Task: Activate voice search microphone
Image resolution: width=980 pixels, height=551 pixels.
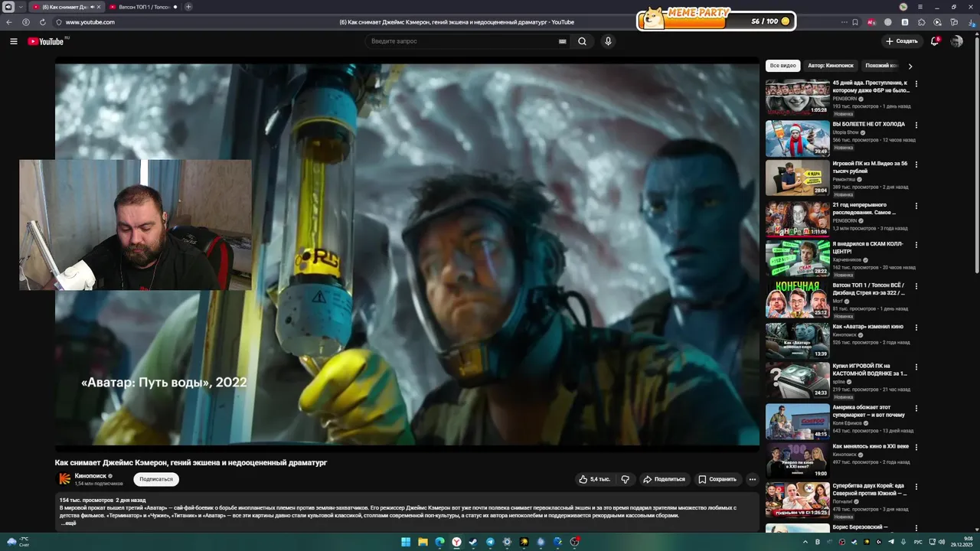Action: click(x=608, y=41)
